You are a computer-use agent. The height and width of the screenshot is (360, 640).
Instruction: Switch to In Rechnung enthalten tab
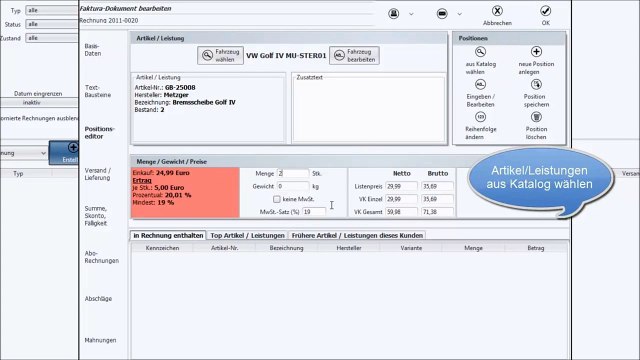tap(168, 236)
